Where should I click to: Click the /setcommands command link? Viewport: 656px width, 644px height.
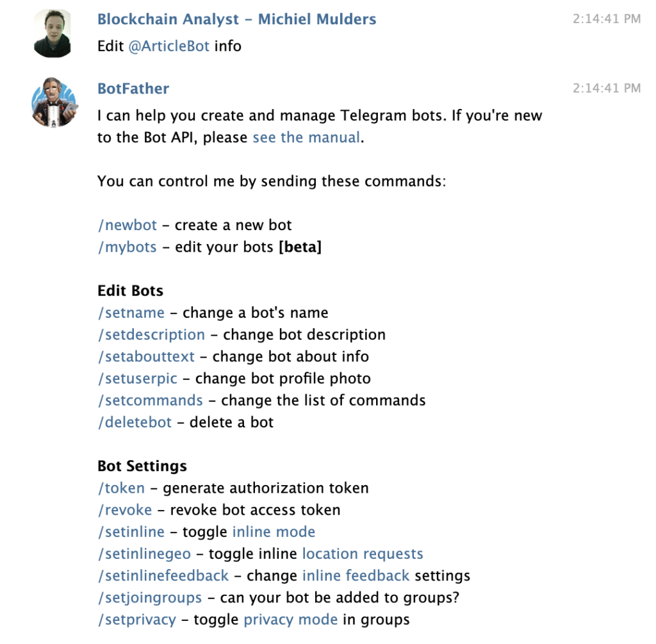pyautogui.click(x=150, y=400)
